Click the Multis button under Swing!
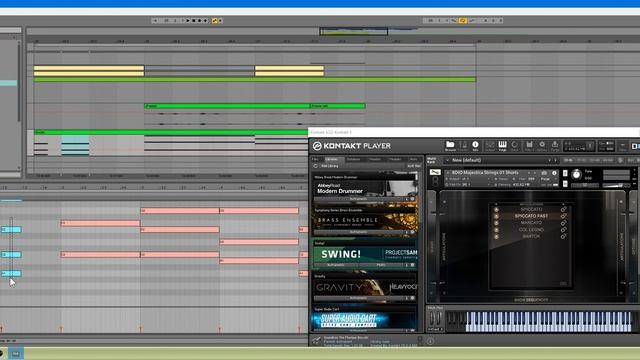 [381, 265]
